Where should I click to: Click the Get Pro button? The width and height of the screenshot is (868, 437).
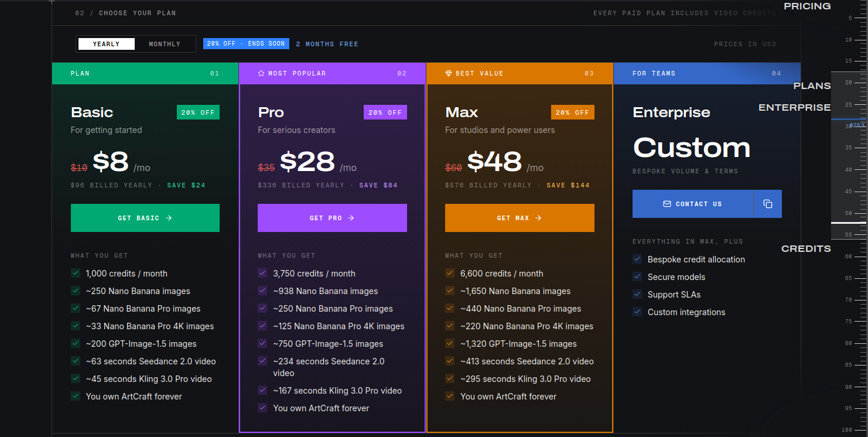[332, 218]
